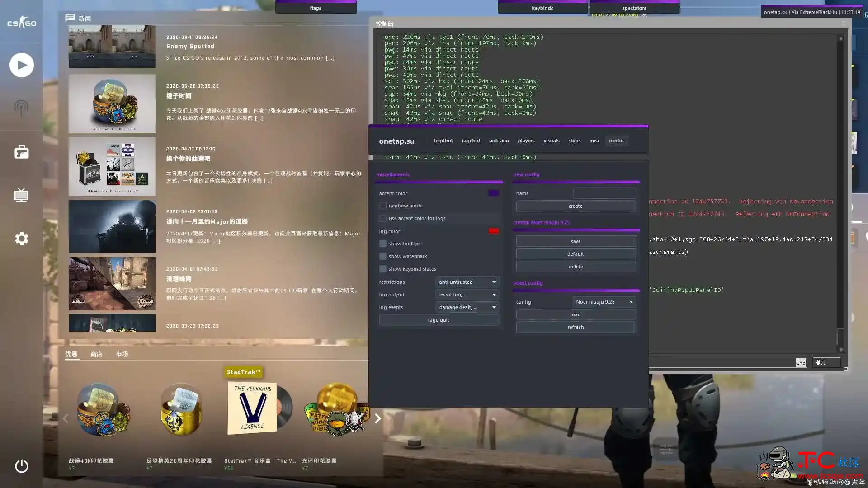The width and height of the screenshot is (868, 488).
Task: Select config from the select config dropdown
Action: click(604, 301)
